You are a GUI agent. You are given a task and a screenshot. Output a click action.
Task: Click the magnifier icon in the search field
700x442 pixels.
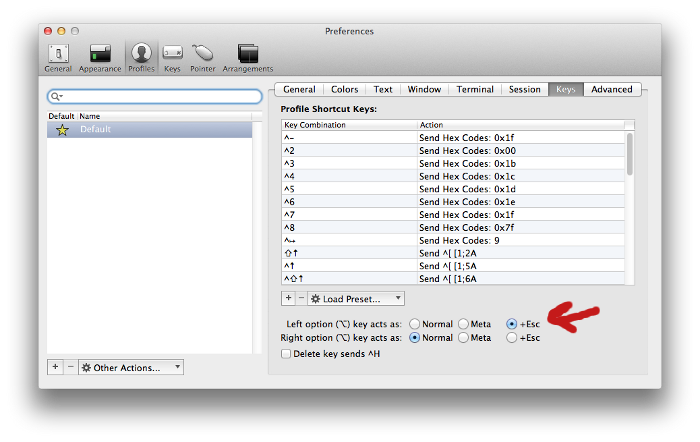tap(56, 96)
